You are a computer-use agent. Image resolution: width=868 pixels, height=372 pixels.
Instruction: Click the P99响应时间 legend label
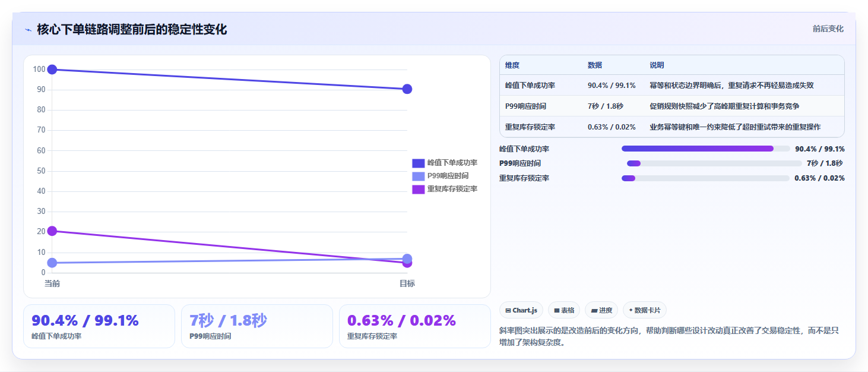tap(448, 176)
